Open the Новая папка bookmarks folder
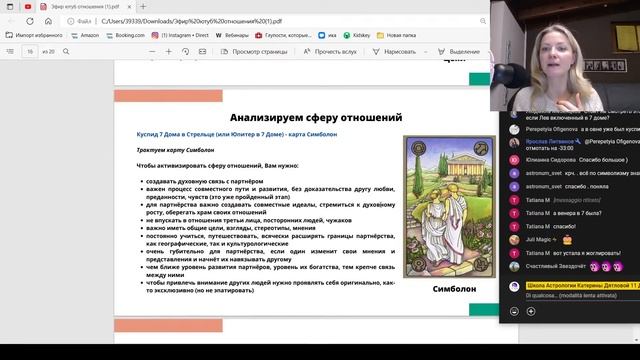 [396, 36]
